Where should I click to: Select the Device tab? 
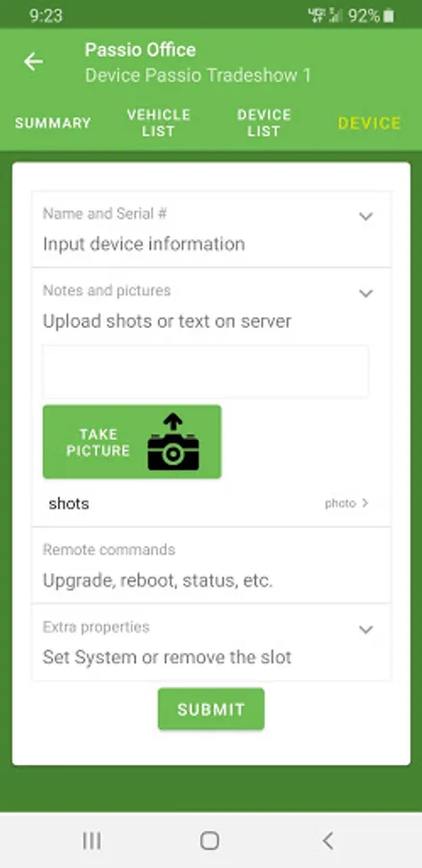coord(369,122)
